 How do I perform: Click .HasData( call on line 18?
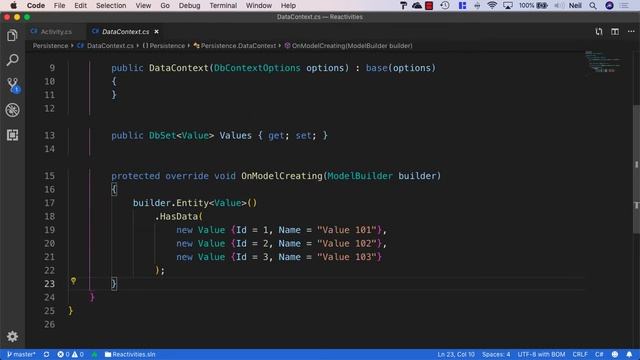(x=178, y=216)
